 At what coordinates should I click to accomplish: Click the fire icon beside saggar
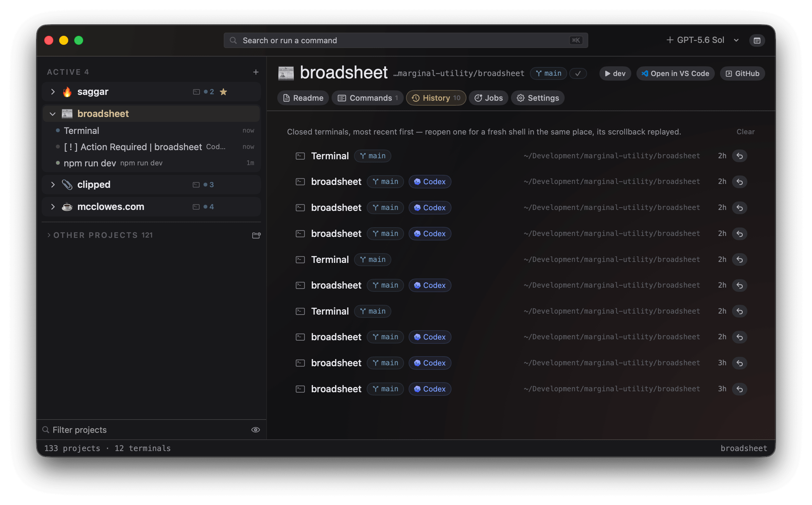pyautogui.click(x=67, y=92)
